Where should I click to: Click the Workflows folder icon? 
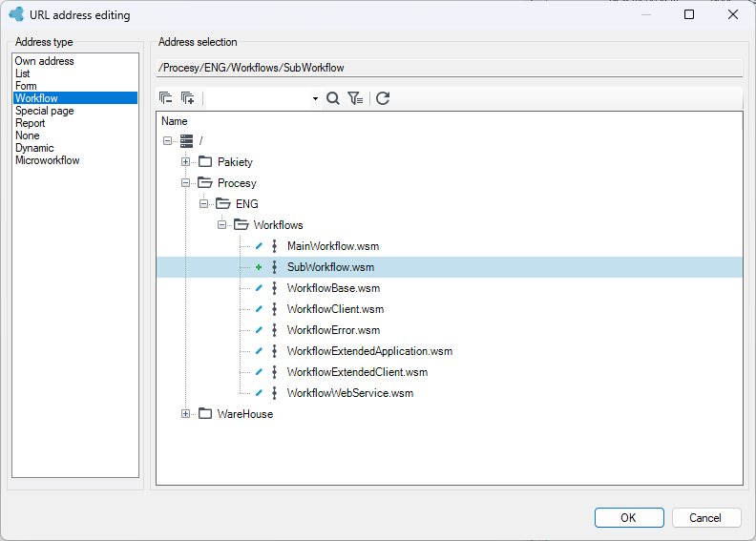241,224
